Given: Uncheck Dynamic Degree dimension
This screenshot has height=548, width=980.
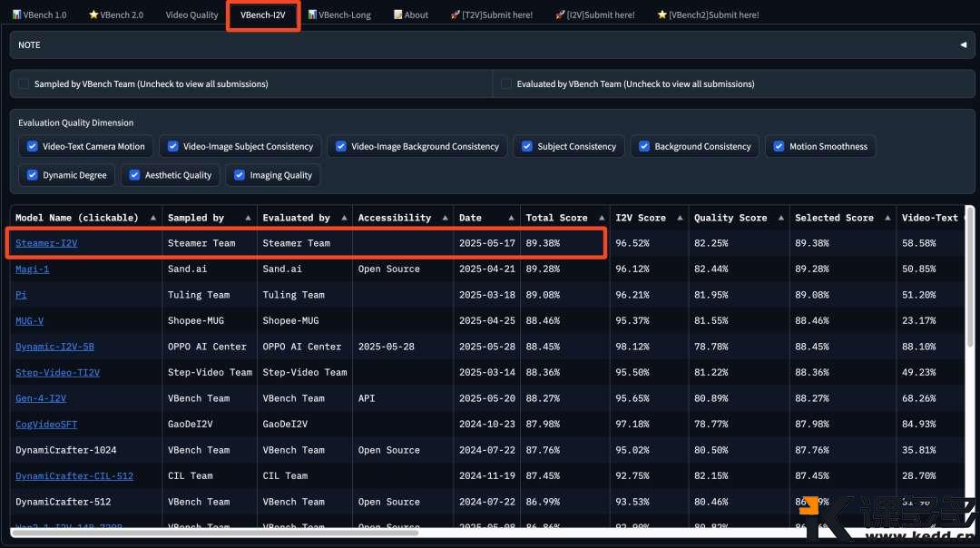Looking at the screenshot, I should coord(32,175).
